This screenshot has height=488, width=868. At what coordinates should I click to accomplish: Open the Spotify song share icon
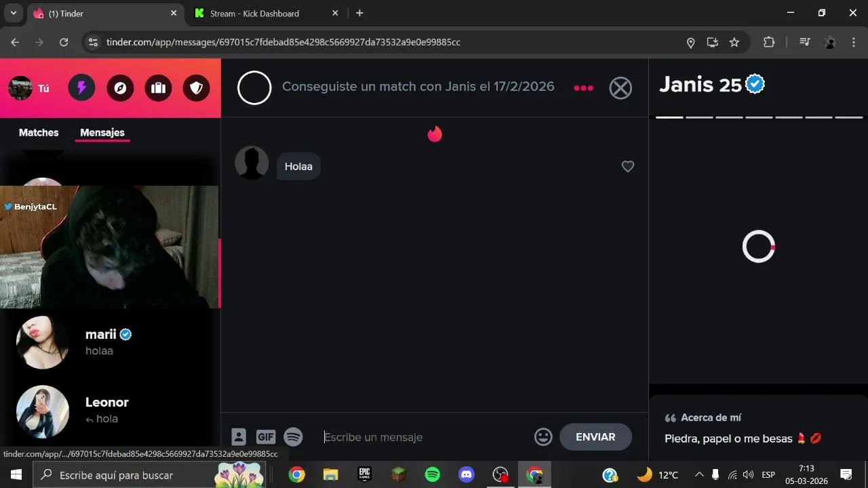tap(293, 436)
